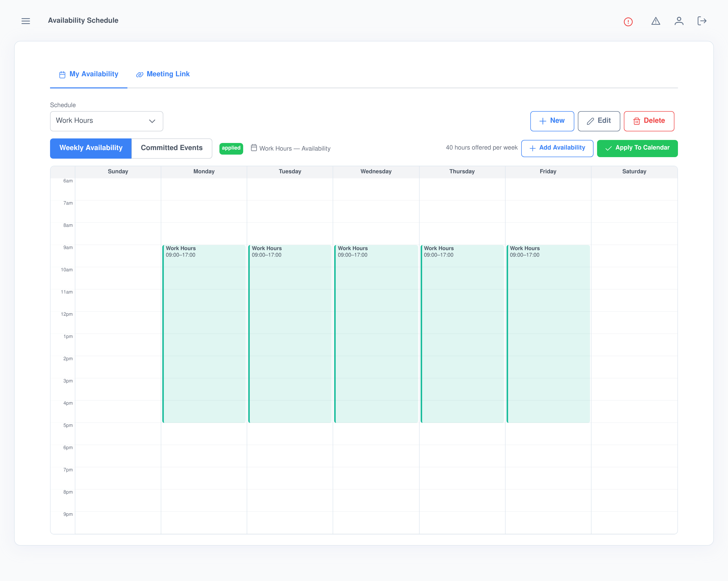Open the Work Hours schedule dropdown
Screen dimensions: 728x581
pyautogui.click(x=106, y=121)
